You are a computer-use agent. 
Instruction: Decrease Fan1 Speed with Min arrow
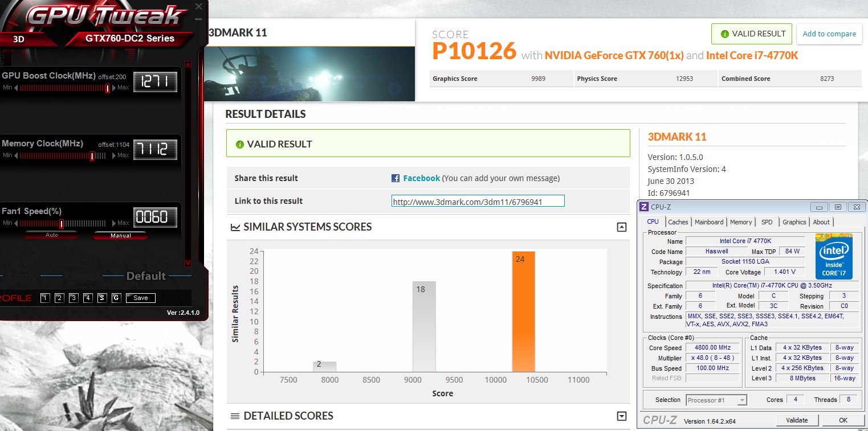[16, 223]
